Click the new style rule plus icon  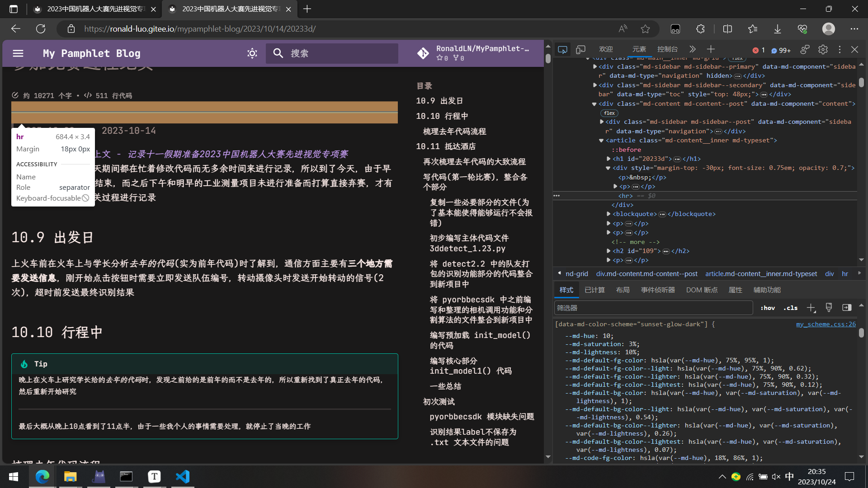[x=811, y=308]
